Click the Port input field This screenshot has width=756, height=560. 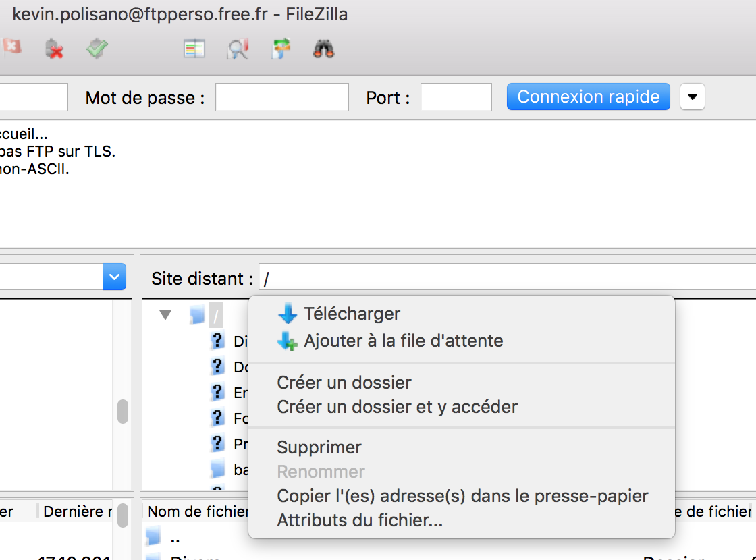point(456,97)
